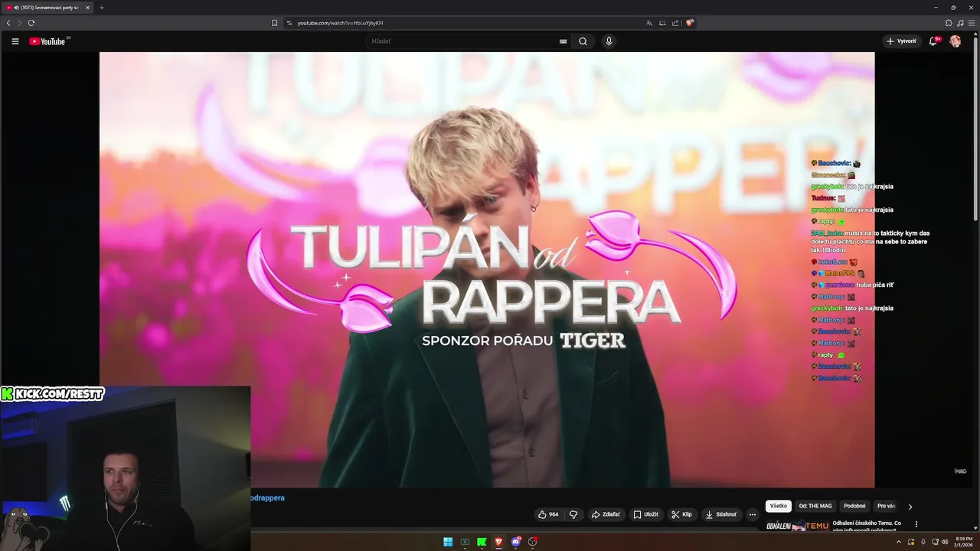This screenshot has width=980, height=551.
Task: Open the YouTube hamburger guide menu
Action: 15,41
